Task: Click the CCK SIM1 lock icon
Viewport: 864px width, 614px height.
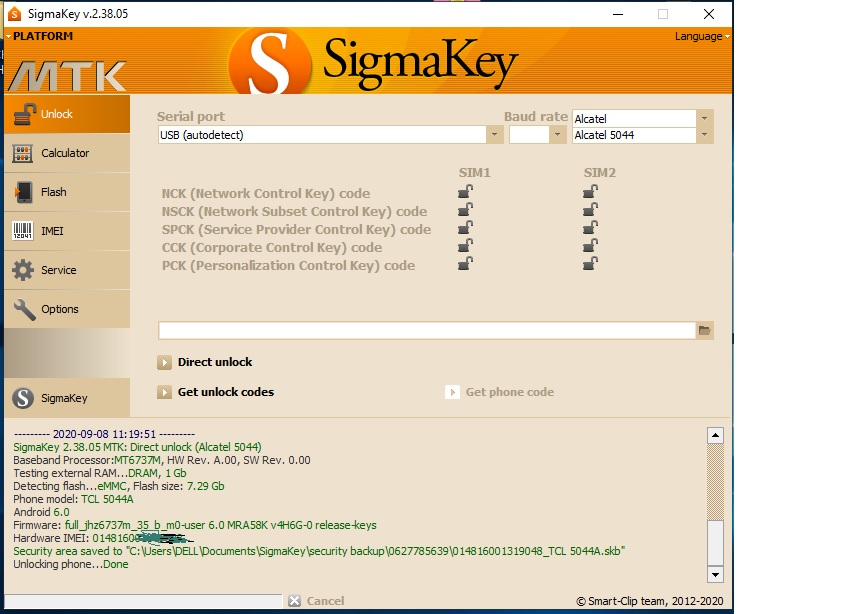Action: pyautogui.click(x=465, y=246)
